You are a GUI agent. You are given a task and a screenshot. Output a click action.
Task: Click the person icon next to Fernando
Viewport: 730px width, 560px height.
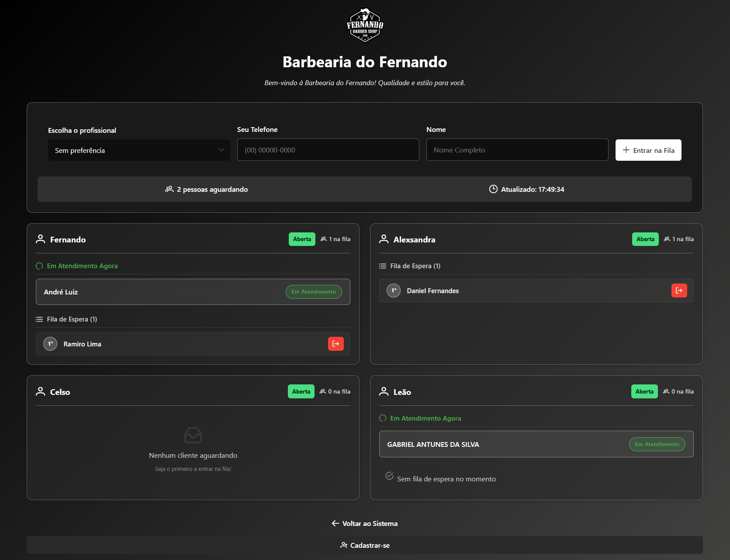click(x=41, y=239)
